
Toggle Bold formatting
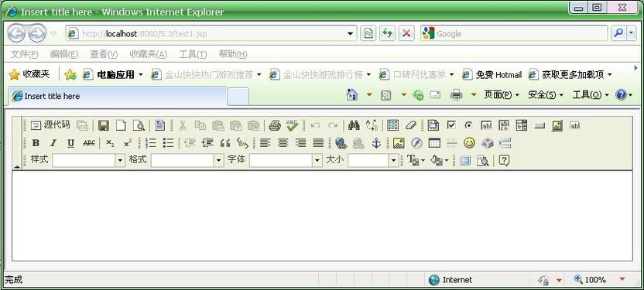[x=36, y=143]
